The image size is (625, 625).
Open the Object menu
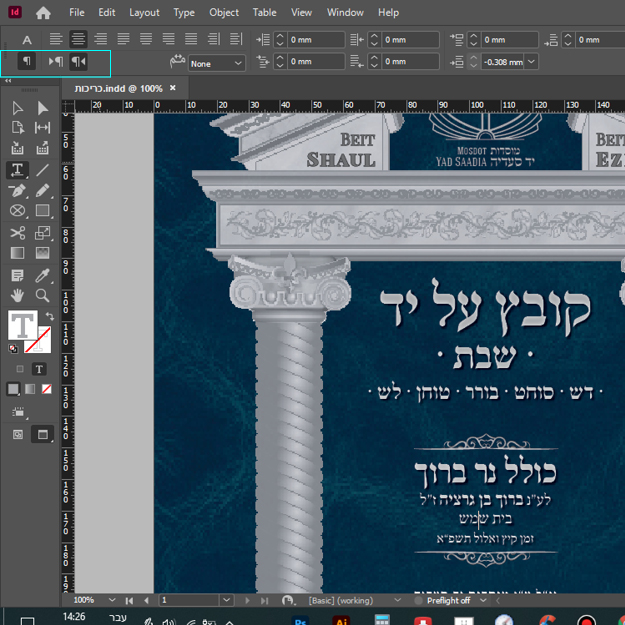[224, 12]
